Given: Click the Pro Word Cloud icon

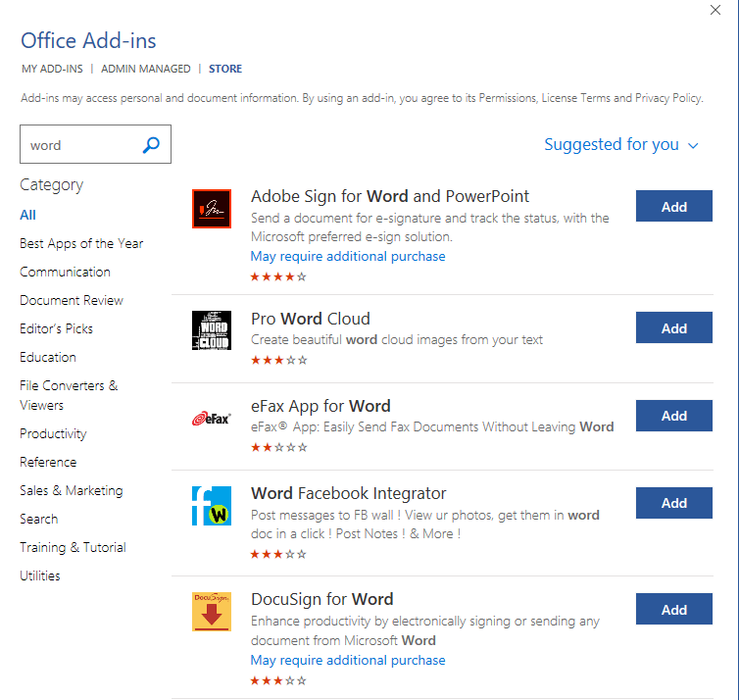Looking at the screenshot, I should [211, 329].
